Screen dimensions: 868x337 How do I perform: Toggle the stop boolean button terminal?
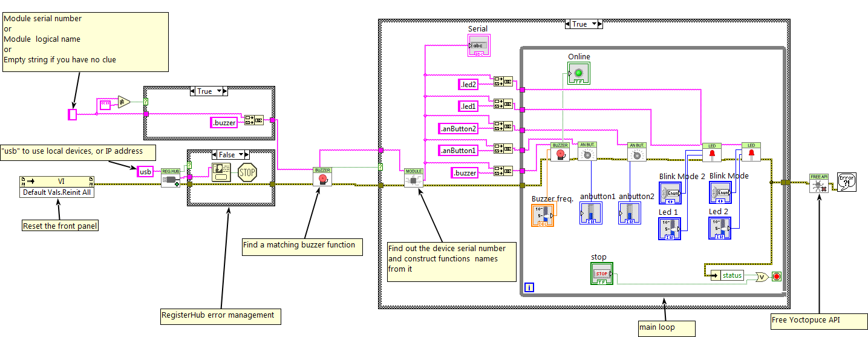(x=602, y=273)
